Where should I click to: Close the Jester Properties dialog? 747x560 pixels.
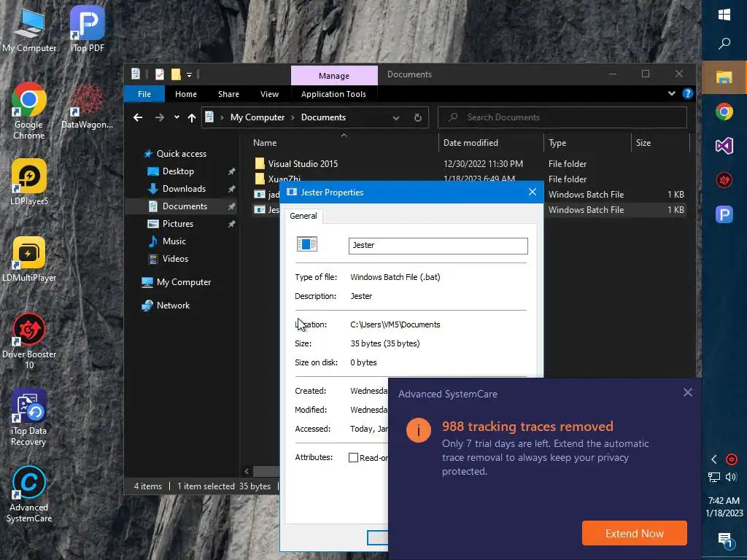pos(532,192)
